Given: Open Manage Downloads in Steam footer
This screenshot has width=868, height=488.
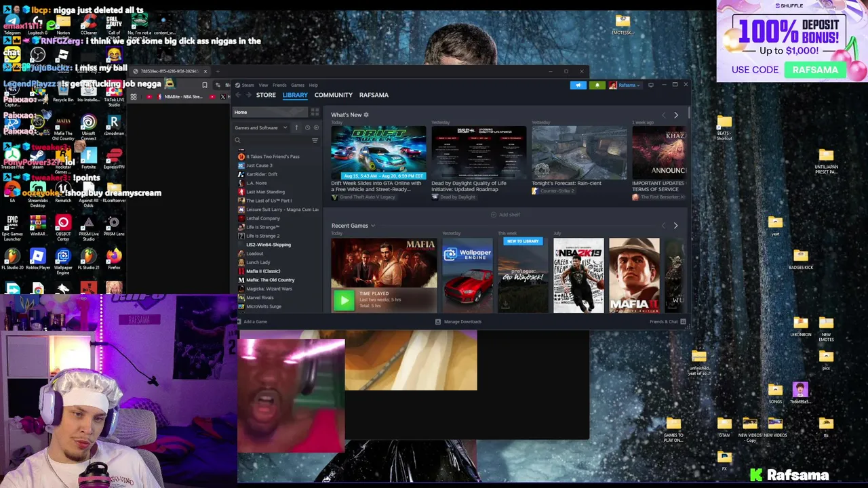Looking at the screenshot, I should click(458, 321).
